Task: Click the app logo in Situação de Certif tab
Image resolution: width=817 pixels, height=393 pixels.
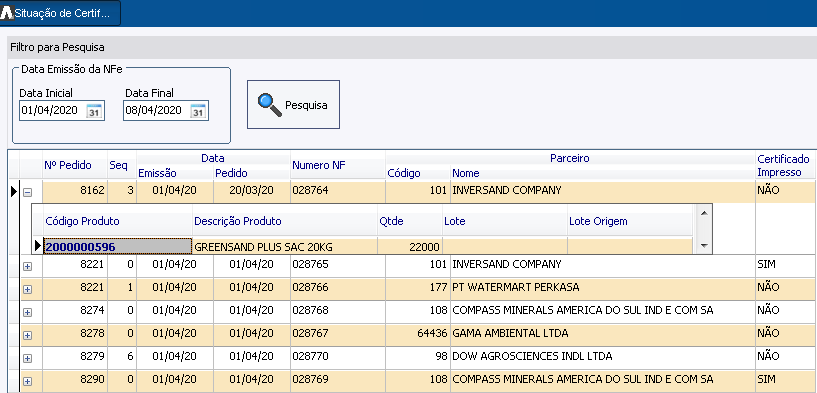Action: coord(7,14)
